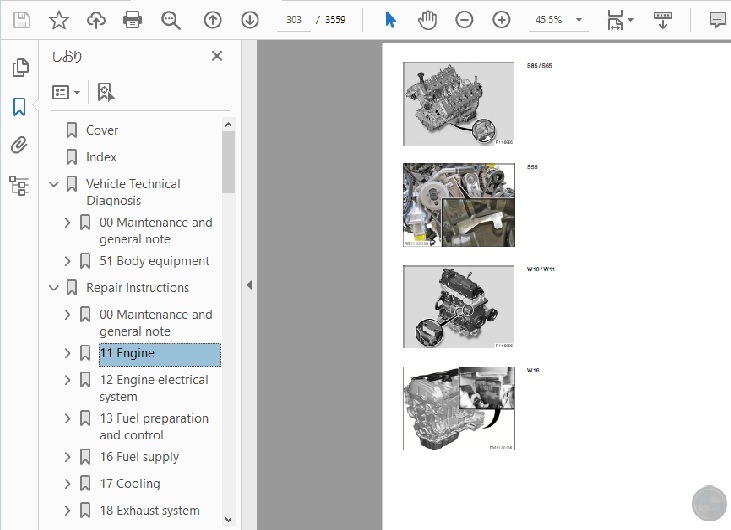The width and height of the screenshot is (731, 530).
Task: Select the Repair Instructions bookmark
Action: [138, 288]
